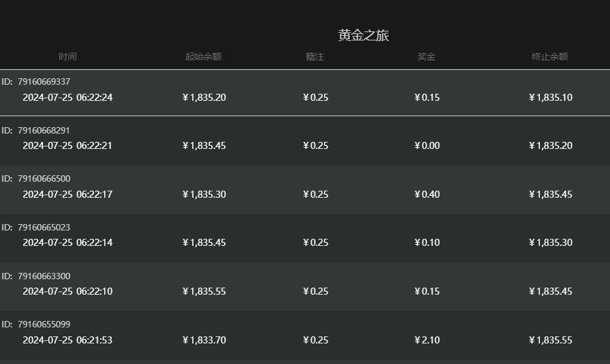Select record ID 79160666500

44,178
